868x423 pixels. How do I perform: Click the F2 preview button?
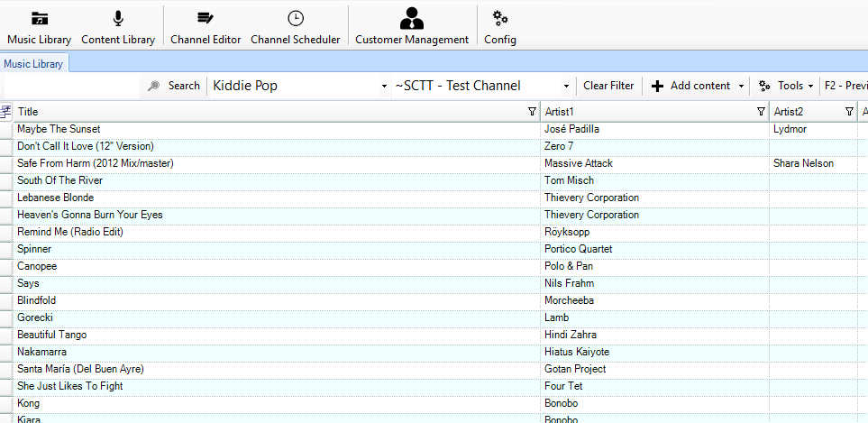845,86
